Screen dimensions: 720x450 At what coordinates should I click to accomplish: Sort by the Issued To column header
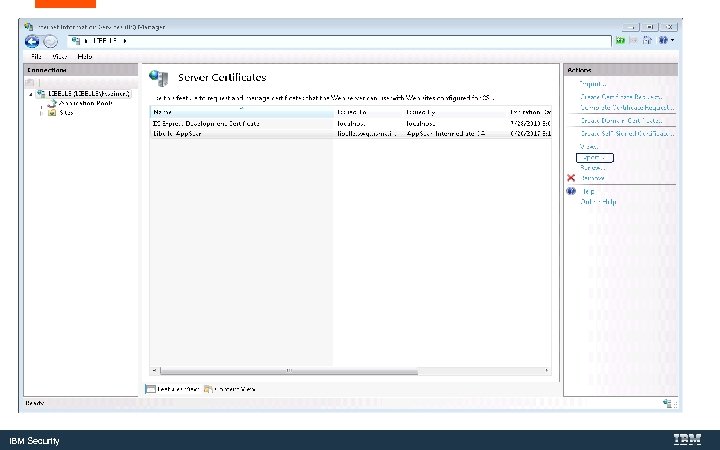point(368,112)
